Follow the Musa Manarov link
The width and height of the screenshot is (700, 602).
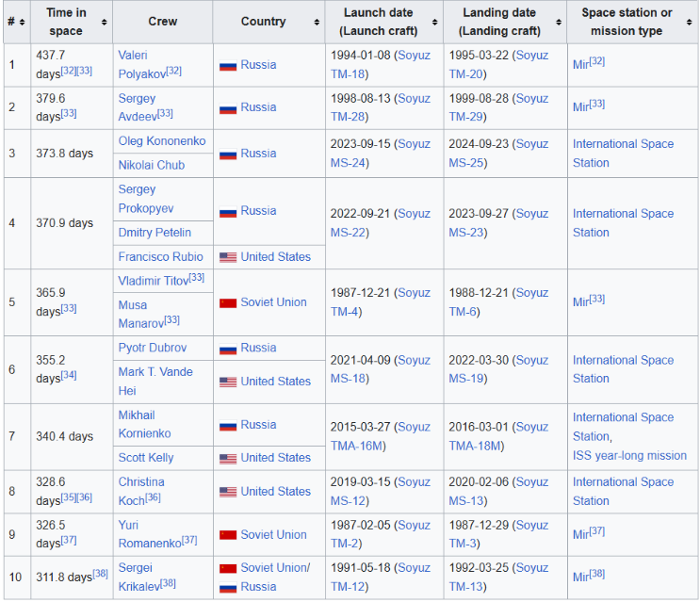pyautogui.click(x=141, y=314)
